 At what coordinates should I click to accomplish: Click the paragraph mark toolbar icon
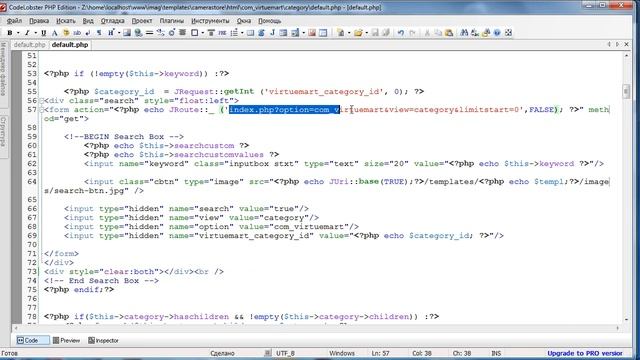[x=99, y=33]
